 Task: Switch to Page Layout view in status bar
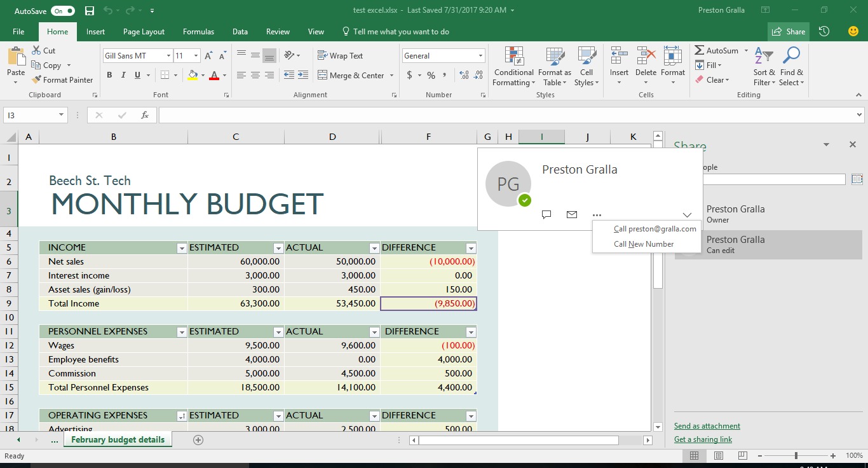pyautogui.click(x=718, y=456)
